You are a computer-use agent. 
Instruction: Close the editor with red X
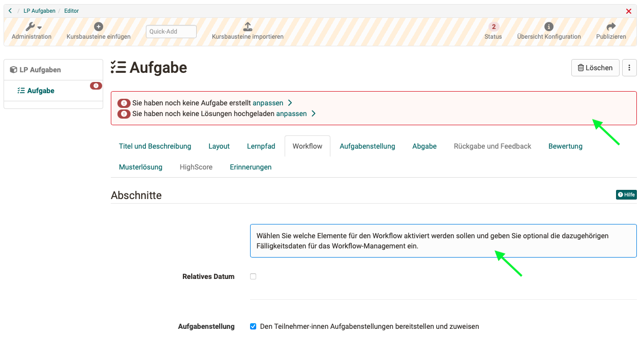[x=629, y=11]
